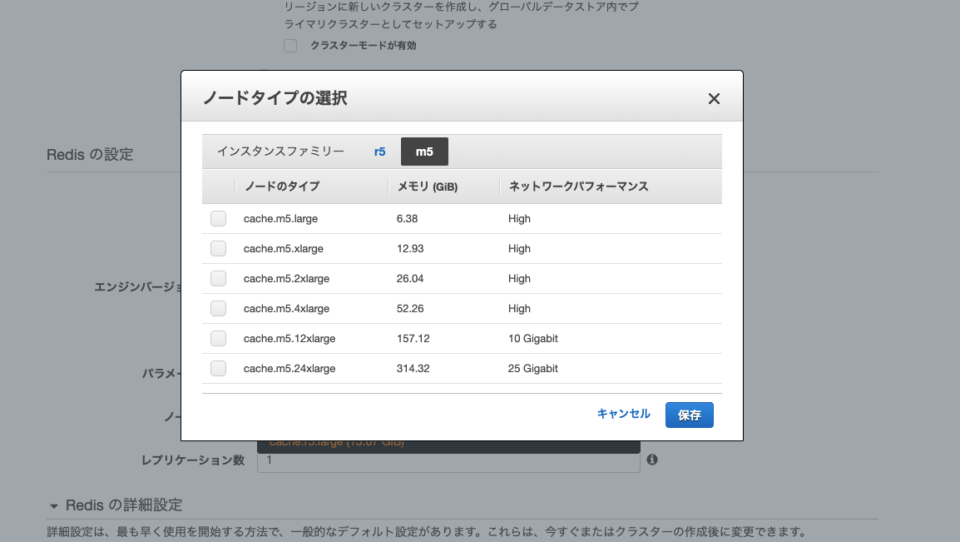The width and height of the screenshot is (960, 542).
Task: Click High in the cache.m5.large row
Action: point(519,219)
